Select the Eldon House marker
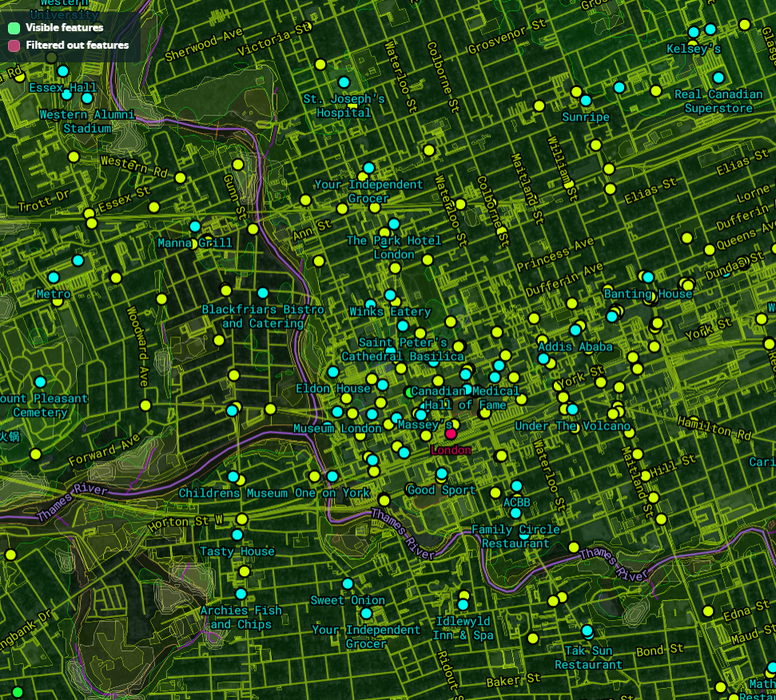 pyautogui.click(x=333, y=372)
